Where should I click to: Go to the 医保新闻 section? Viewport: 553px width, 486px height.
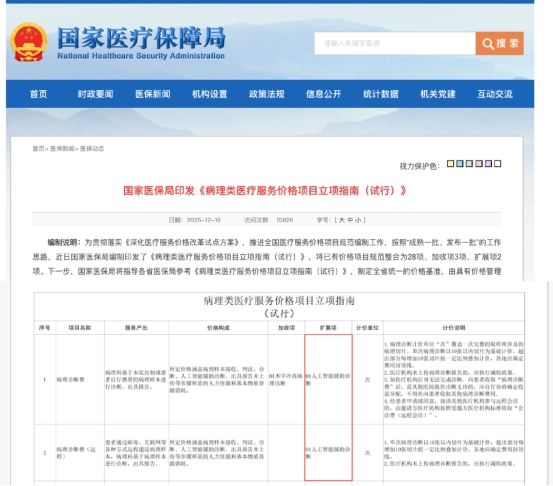click(153, 94)
